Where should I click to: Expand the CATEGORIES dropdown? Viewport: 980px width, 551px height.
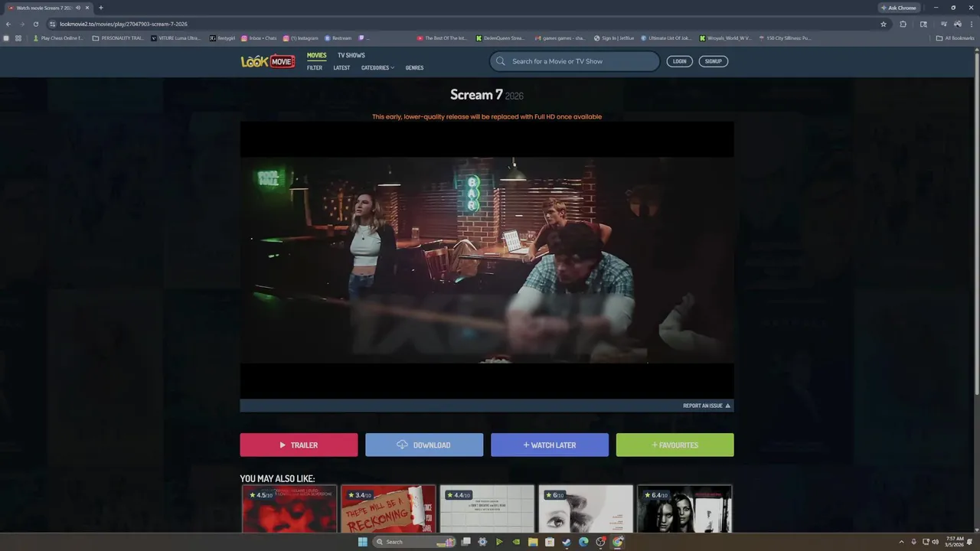377,67
